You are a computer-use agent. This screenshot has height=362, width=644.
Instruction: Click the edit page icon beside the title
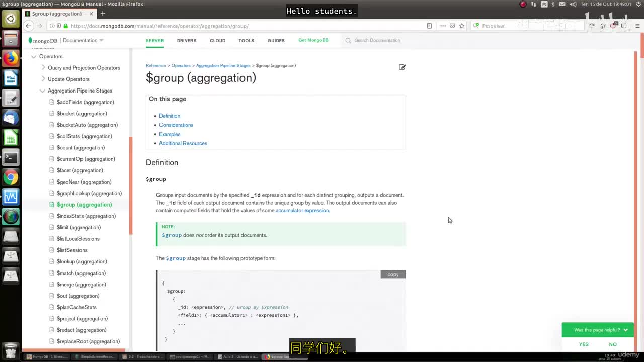pos(402,67)
